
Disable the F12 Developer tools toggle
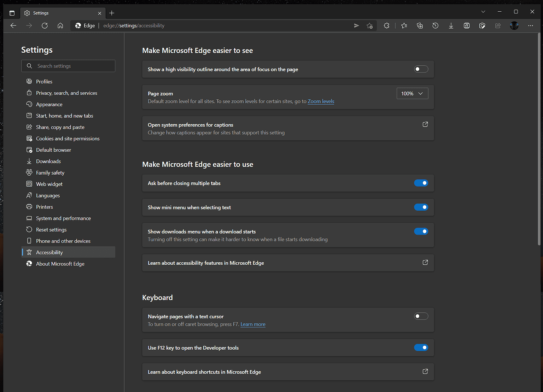coord(421,348)
